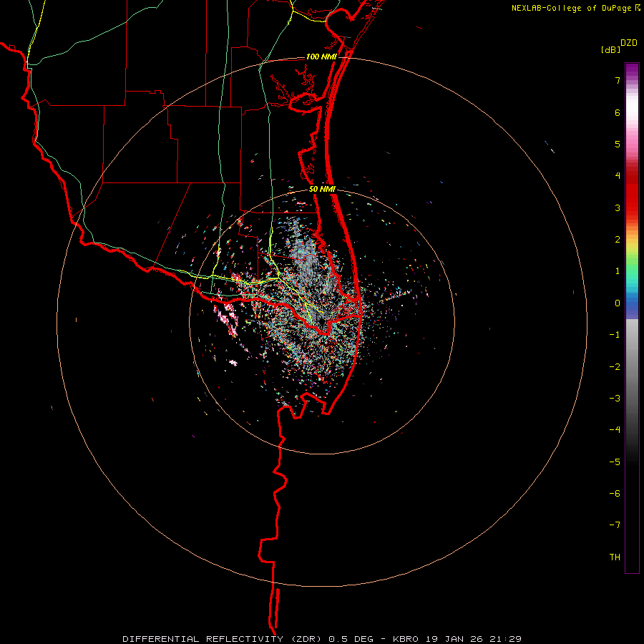Click the positive 7 scale value
This screenshot has width=644, height=644.
618,80
